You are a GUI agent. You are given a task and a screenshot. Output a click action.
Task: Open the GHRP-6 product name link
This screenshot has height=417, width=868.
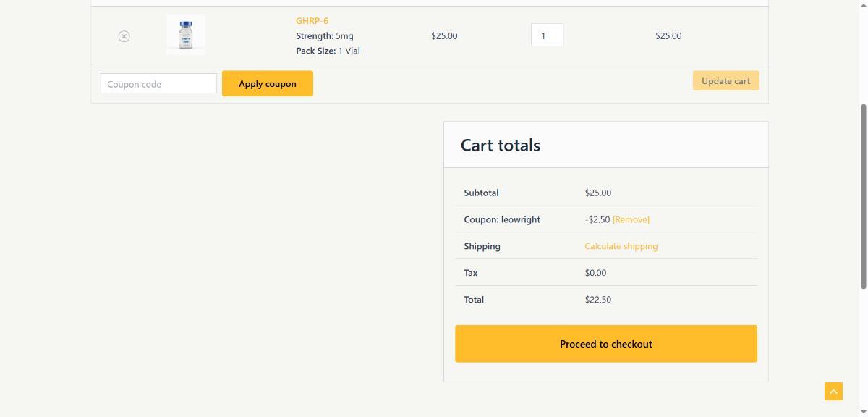click(x=312, y=21)
